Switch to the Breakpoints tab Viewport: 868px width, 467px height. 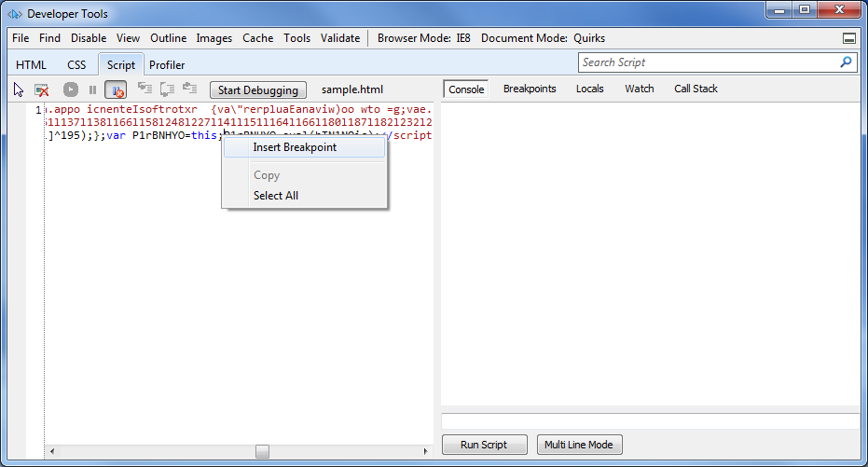point(530,89)
